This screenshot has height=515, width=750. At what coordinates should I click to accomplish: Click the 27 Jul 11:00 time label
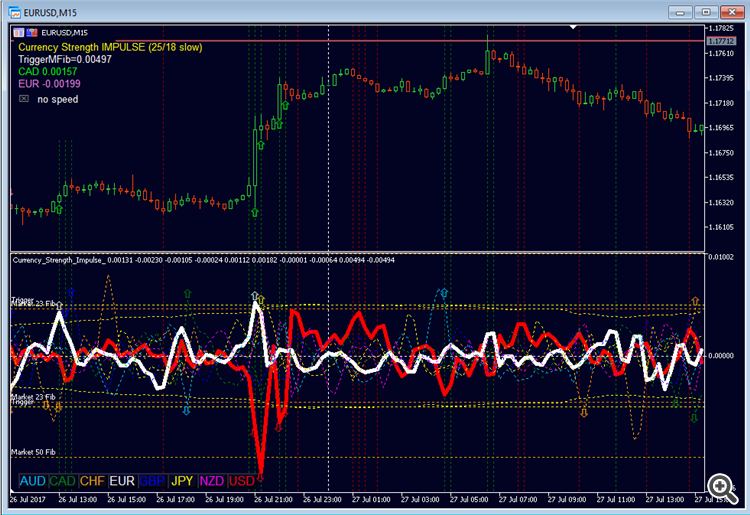pyautogui.click(x=616, y=499)
